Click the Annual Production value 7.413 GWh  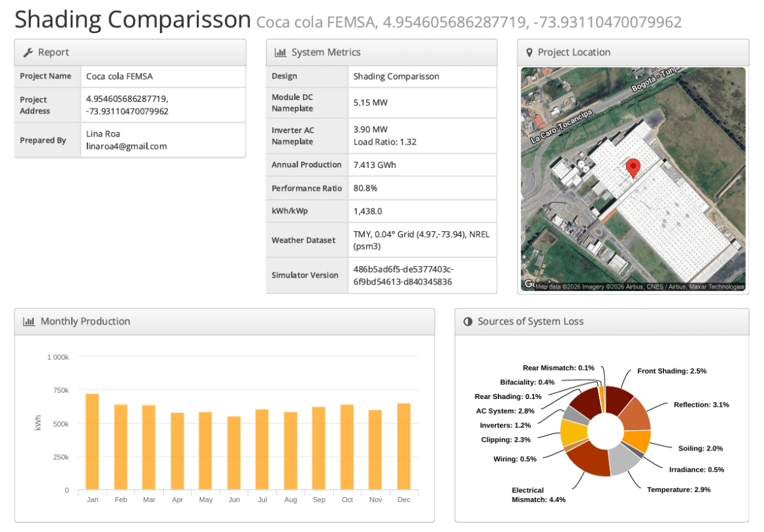(374, 165)
